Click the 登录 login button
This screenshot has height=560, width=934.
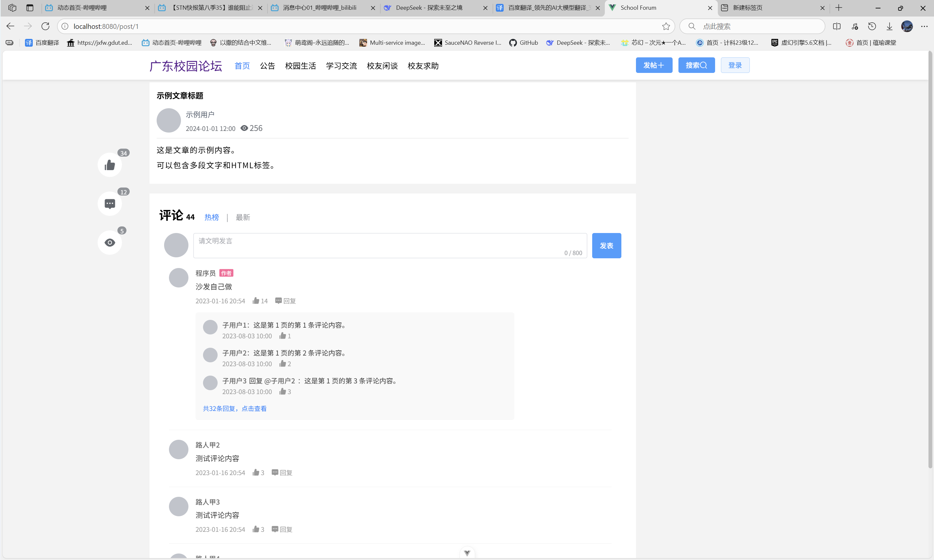point(735,65)
